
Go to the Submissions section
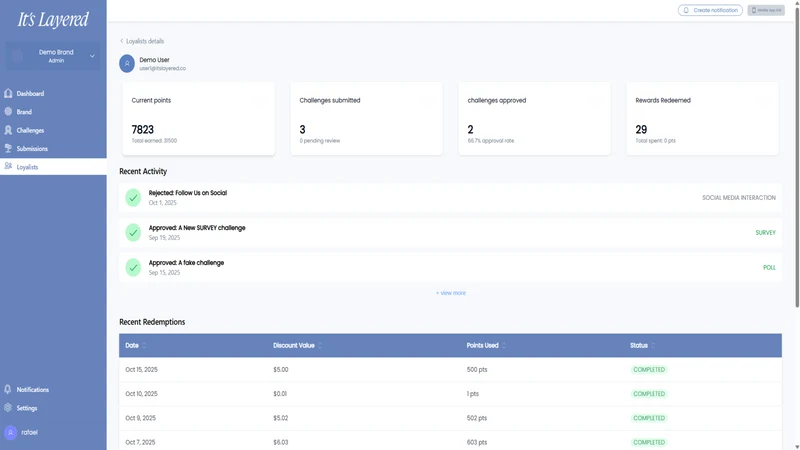tap(53, 148)
